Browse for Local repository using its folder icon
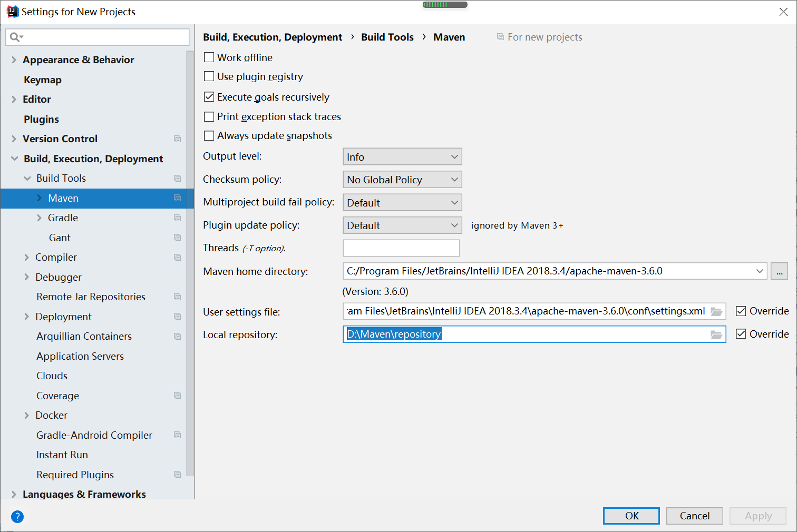797x532 pixels. (x=716, y=334)
